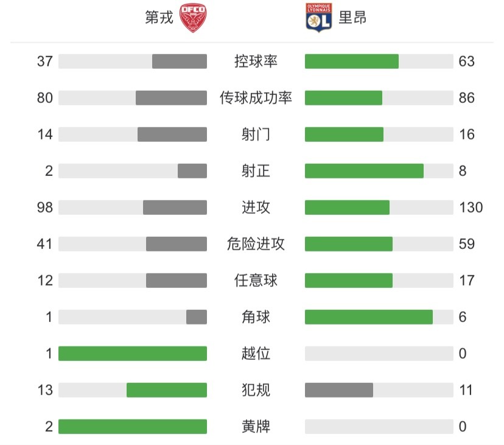Screen dimensions: 504x445
Task: Select the 任意球 free kicks label
Action: click(x=256, y=281)
